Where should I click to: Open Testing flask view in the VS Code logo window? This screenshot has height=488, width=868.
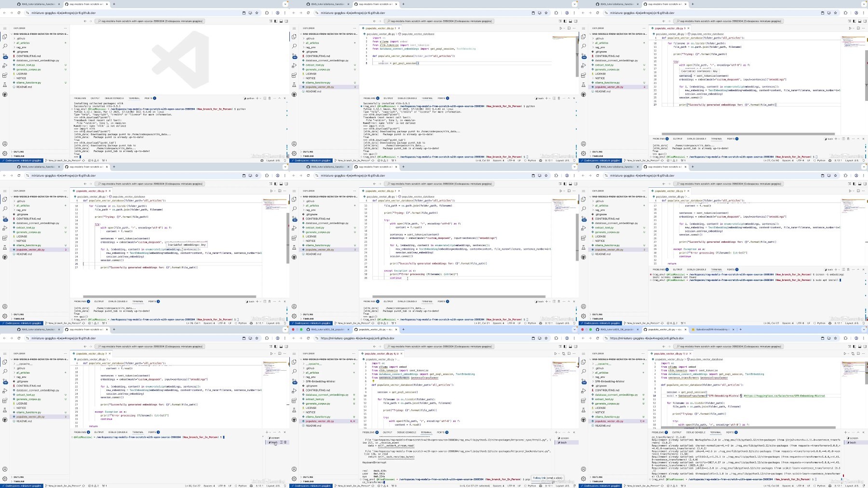tap(5, 84)
